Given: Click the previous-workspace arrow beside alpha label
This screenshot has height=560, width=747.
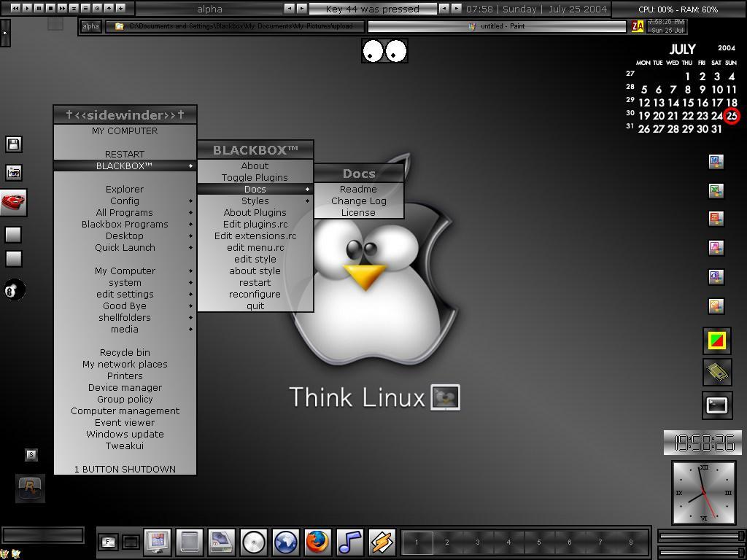Looking at the screenshot, I should pos(289,8).
